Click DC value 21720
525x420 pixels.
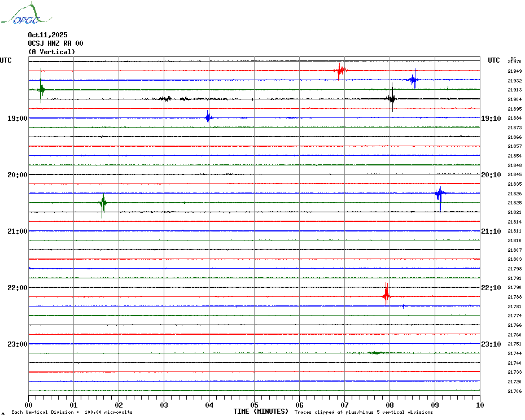coord(515,382)
